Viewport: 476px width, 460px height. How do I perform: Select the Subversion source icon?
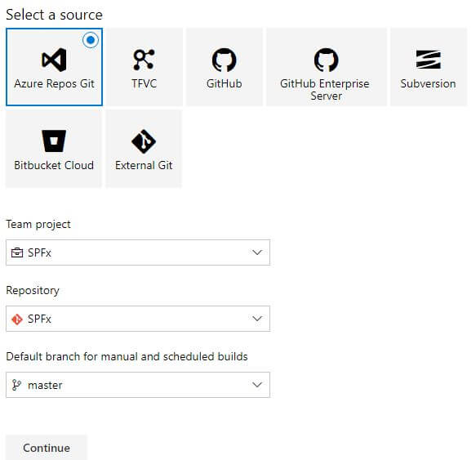pyautogui.click(x=429, y=60)
